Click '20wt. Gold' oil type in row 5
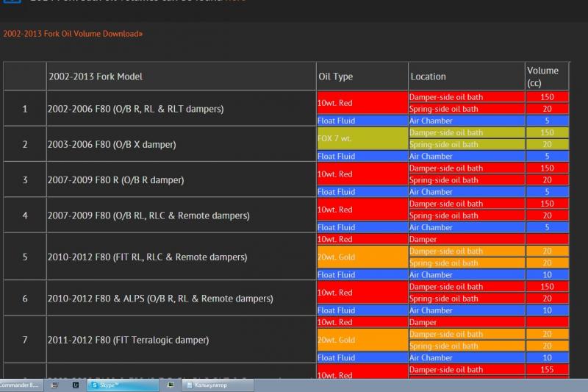Screen dimensions: 588x392 coord(362,257)
